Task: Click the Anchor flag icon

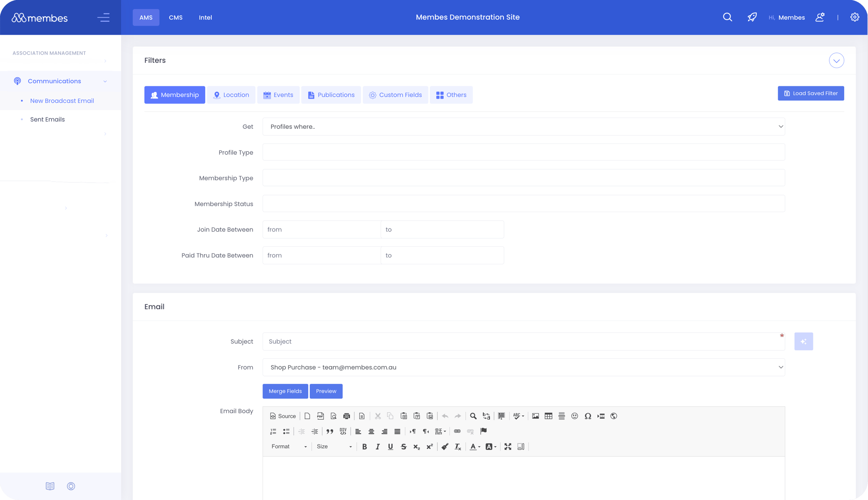Action: 483,431
